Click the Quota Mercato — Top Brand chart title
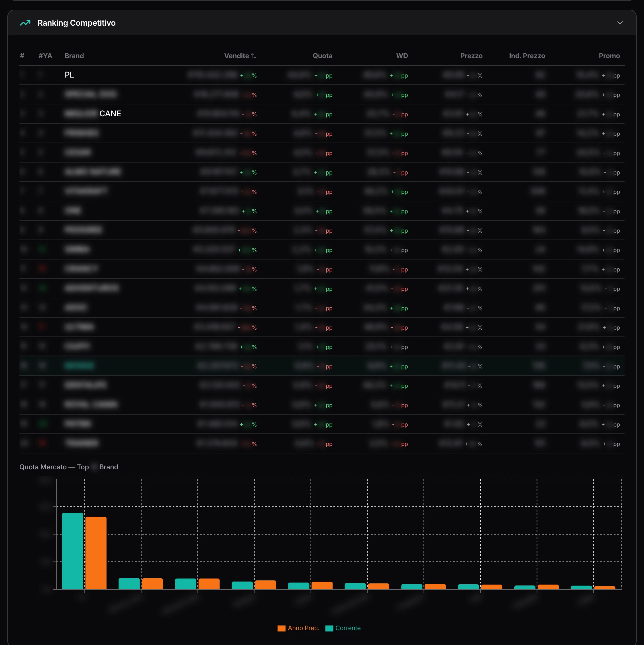The height and width of the screenshot is (645, 644). point(69,467)
